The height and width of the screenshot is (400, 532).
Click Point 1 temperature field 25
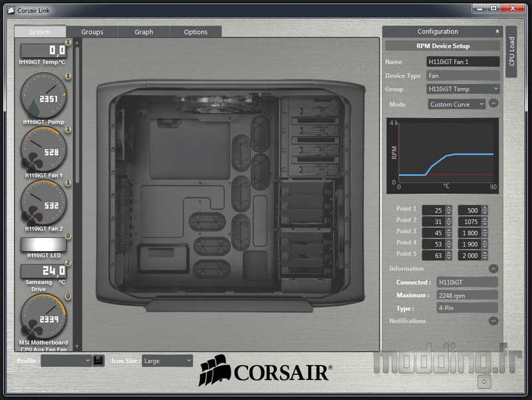[434, 210]
